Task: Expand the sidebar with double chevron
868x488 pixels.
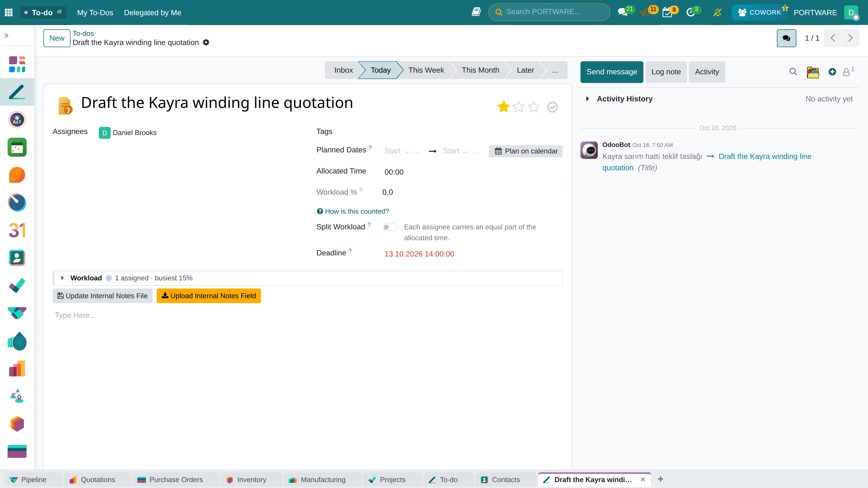Action: 7,35
